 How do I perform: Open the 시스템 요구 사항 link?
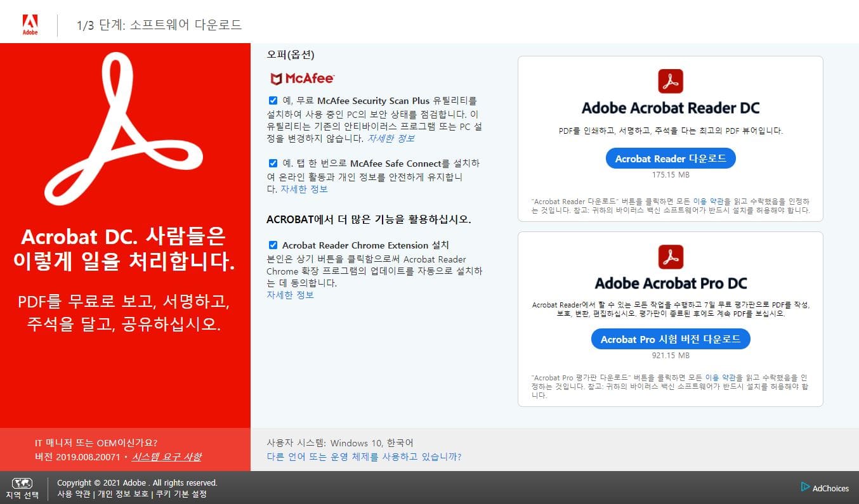point(169,456)
